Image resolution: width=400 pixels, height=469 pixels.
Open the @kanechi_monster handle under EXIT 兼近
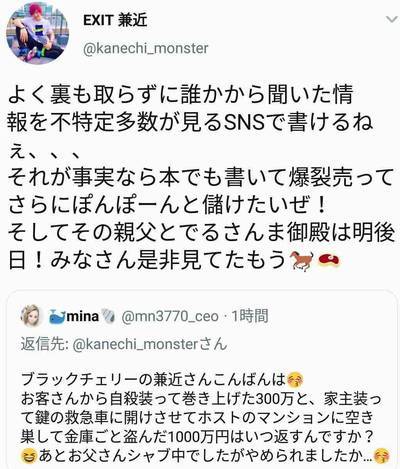pyautogui.click(x=145, y=49)
